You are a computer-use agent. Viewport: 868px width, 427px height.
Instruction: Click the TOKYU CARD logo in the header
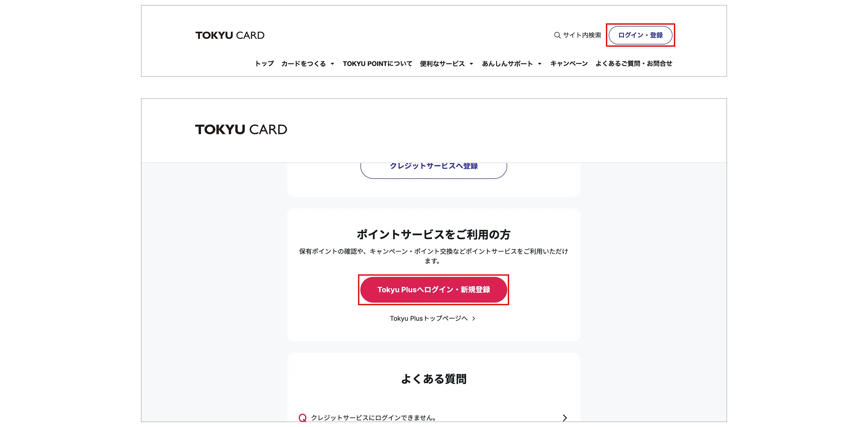click(230, 35)
